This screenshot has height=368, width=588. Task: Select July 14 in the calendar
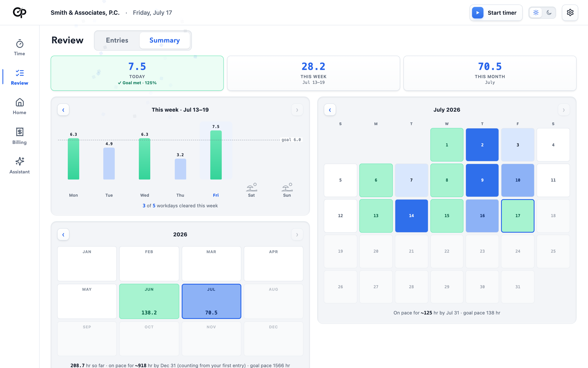(x=411, y=216)
